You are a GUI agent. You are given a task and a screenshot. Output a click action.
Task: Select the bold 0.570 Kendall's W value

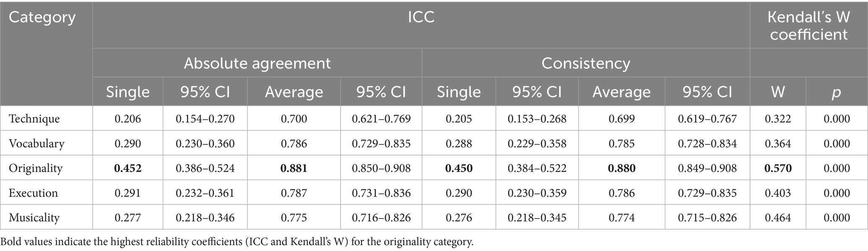(x=778, y=168)
